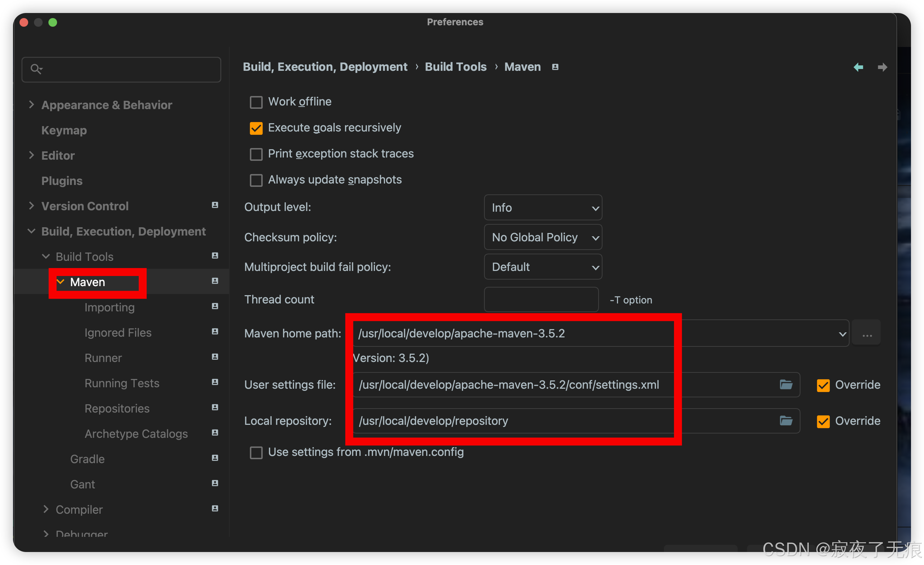Click the back navigation arrow icon
The height and width of the screenshot is (565, 924).
tap(858, 67)
